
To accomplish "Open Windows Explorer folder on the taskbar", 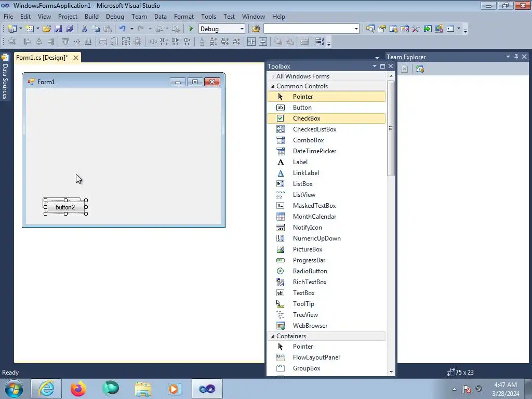I will 143,389.
